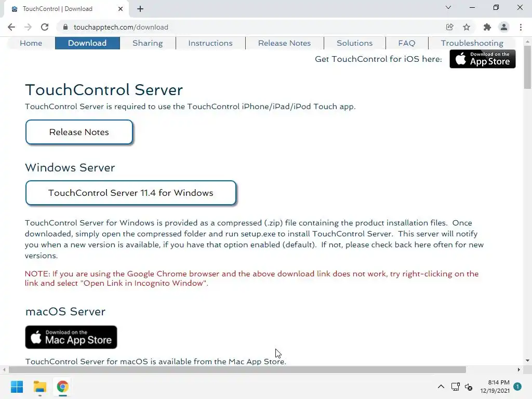Open the Chrome profile avatar
Image resolution: width=532 pixels, height=399 pixels.
pos(504,27)
